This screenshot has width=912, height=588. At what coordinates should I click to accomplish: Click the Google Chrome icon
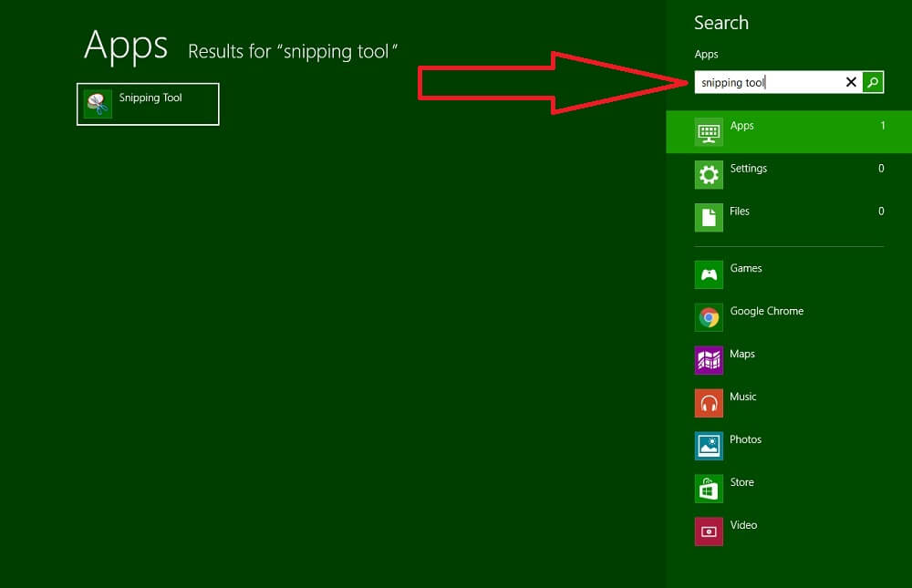click(x=709, y=317)
